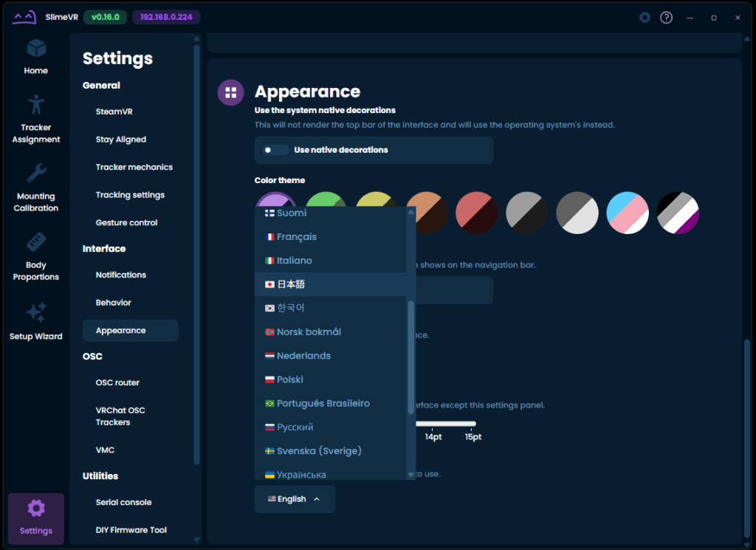Select the green color theme
The width and height of the screenshot is (756, 550).
tap(326, 199)
